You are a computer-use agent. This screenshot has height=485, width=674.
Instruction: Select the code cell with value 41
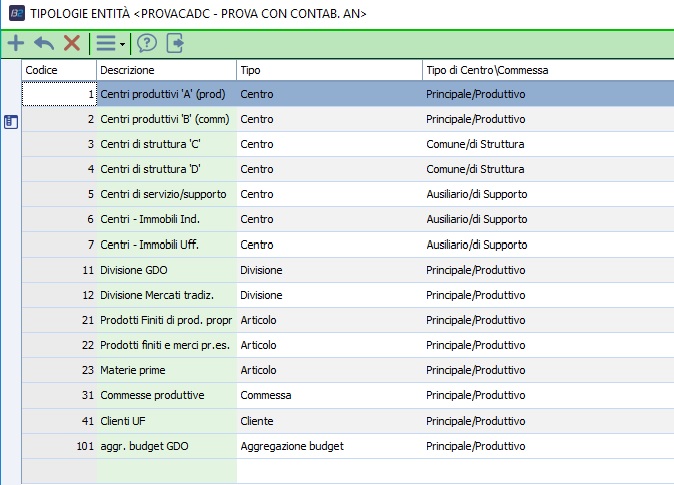click(x=59, y=421)
